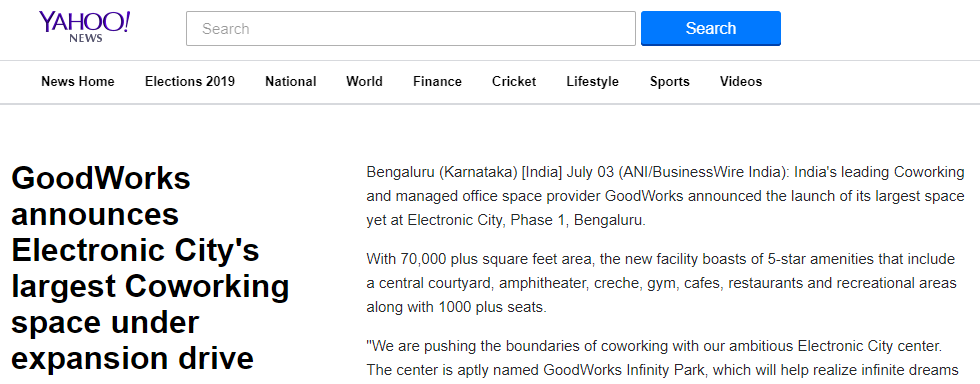The height and width of the screenshot is (384, 980).
Task: Click paragraph starting 'With 70,000 plus square feet'
Action: click(661, 283)
